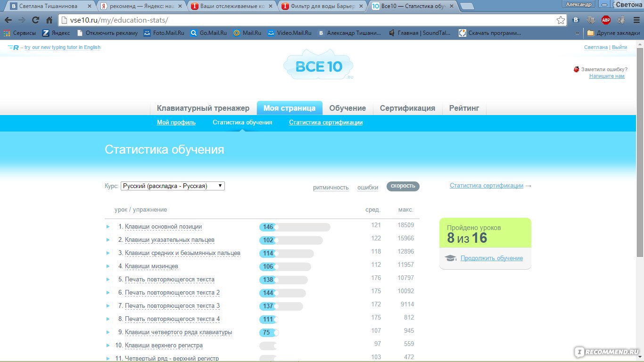Click speed bar showing 102
The image size is (644, 362).
pos(291,240)
